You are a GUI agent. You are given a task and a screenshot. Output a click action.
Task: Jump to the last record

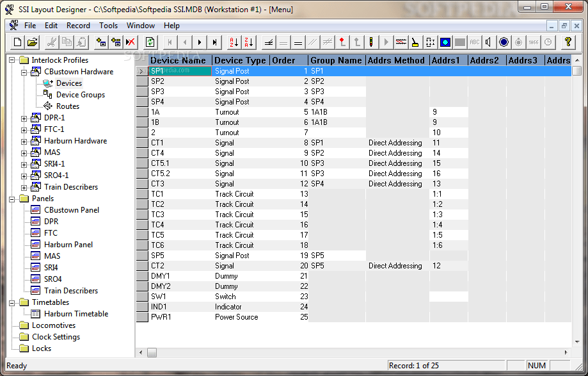(x=214, y=42)
